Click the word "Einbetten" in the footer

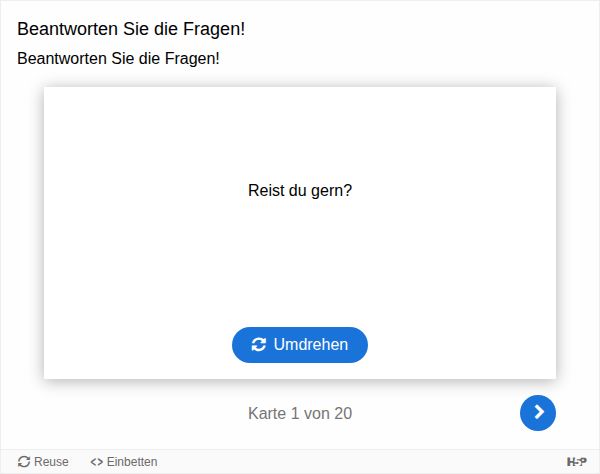tap(132, 462)
